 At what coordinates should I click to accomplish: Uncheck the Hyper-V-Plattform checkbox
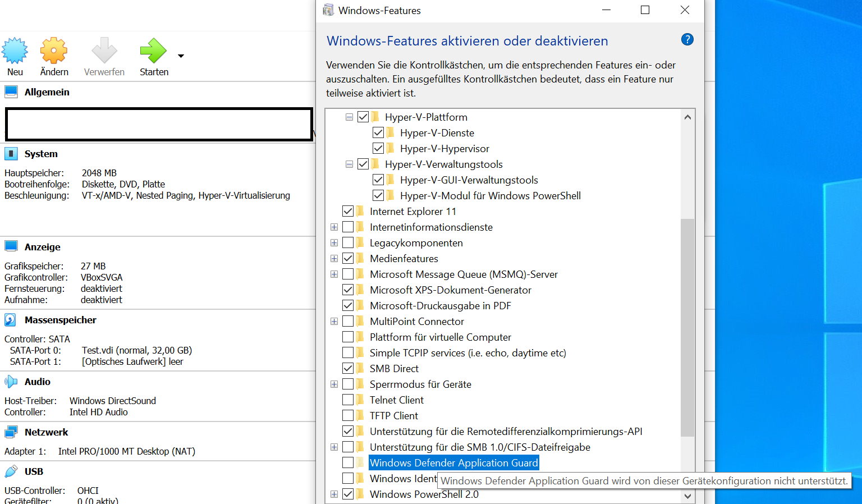pos(363,117)
